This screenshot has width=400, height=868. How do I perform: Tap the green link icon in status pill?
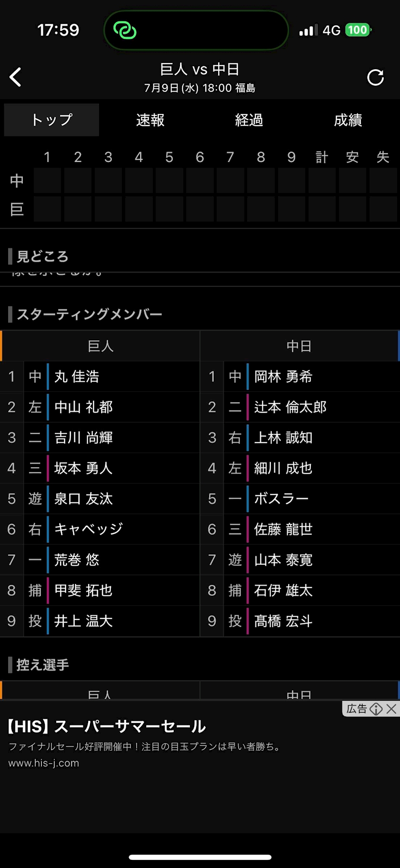(125, 31)
